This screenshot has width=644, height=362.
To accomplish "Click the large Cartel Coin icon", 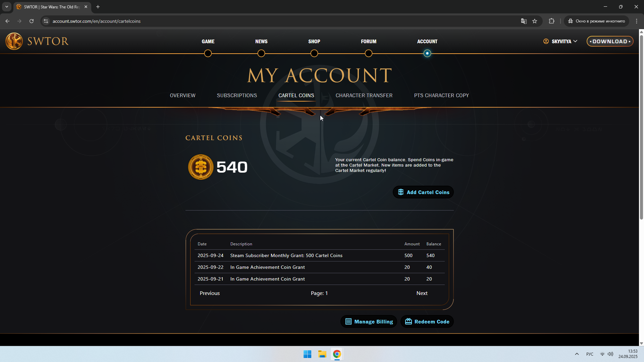I will [x=201, y=167].
